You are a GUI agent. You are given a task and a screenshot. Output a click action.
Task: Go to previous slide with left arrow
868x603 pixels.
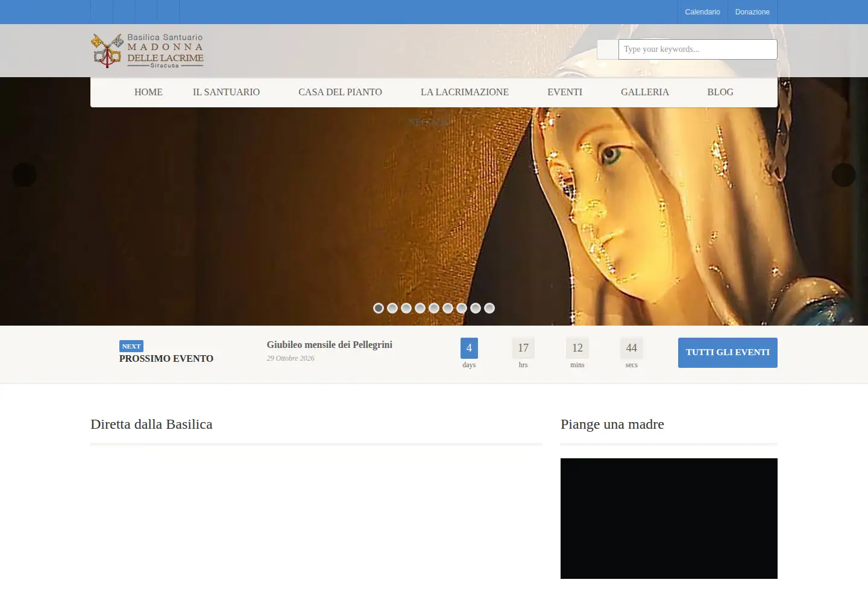(25, 175)
